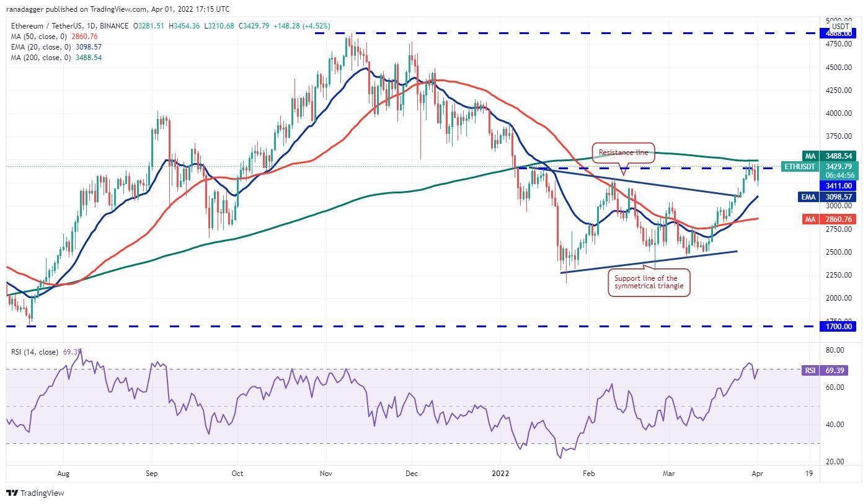The height and width of the screenshot is (504, 868).
Task: Click the 'Mar' date on the time axis
Action: (670, 473)
